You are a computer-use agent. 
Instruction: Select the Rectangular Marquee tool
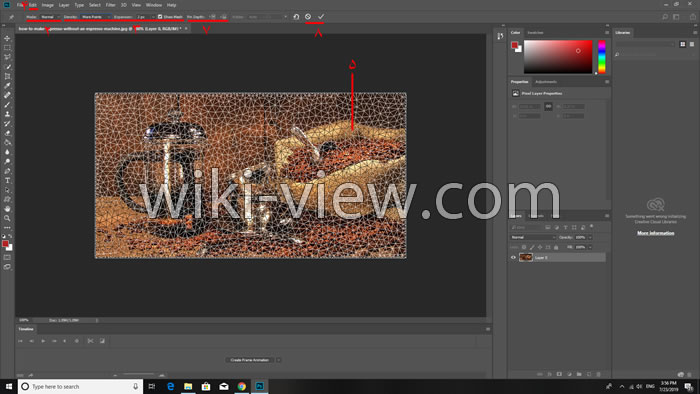7,48
